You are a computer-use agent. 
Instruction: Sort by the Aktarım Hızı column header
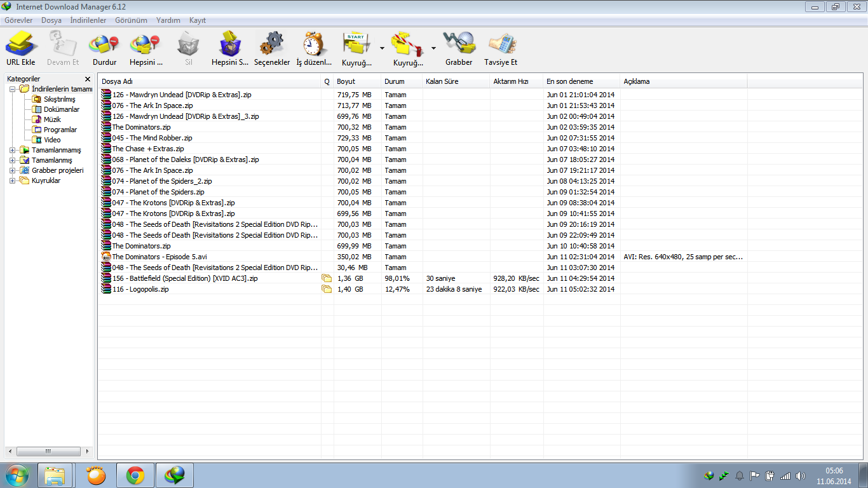[517, 81]
